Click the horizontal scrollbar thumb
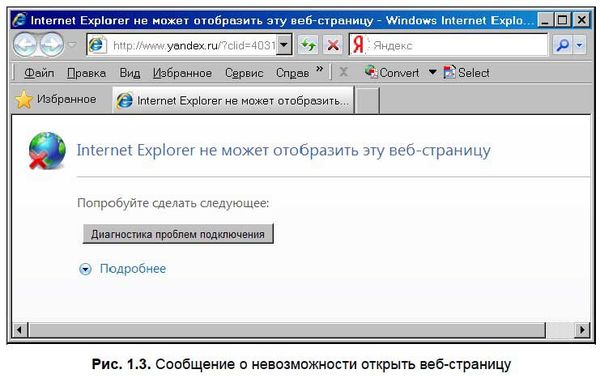Viewport: 600px width, 378px height. pyautogui.click(x=287, y=329)
